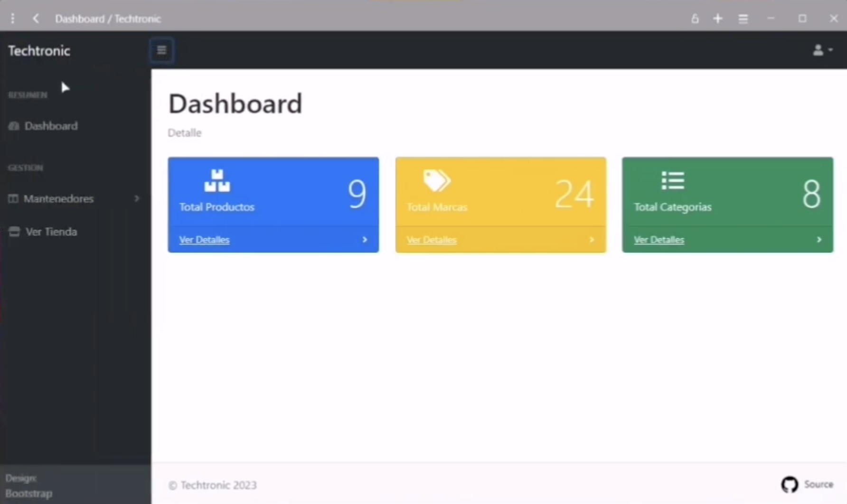The height and width of the screenshot is (504, 847).
Task: Open Dashboard from the sidebar
Action: 51,126
